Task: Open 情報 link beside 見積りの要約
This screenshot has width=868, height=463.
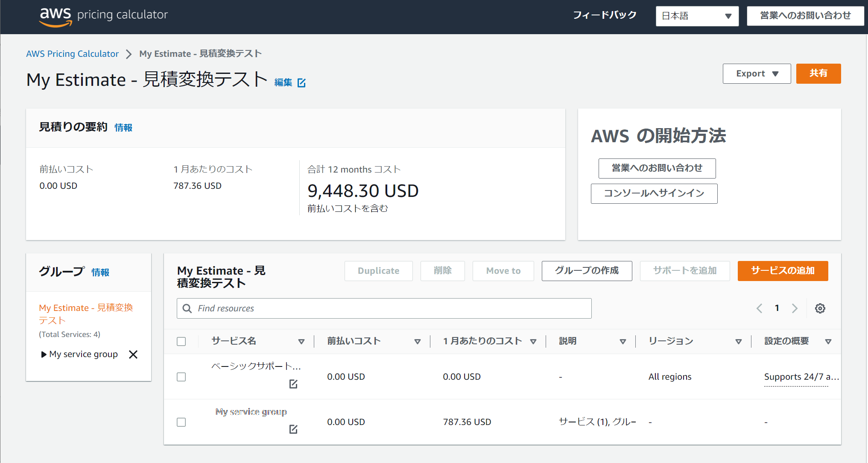Action: (x=123, y=128)
